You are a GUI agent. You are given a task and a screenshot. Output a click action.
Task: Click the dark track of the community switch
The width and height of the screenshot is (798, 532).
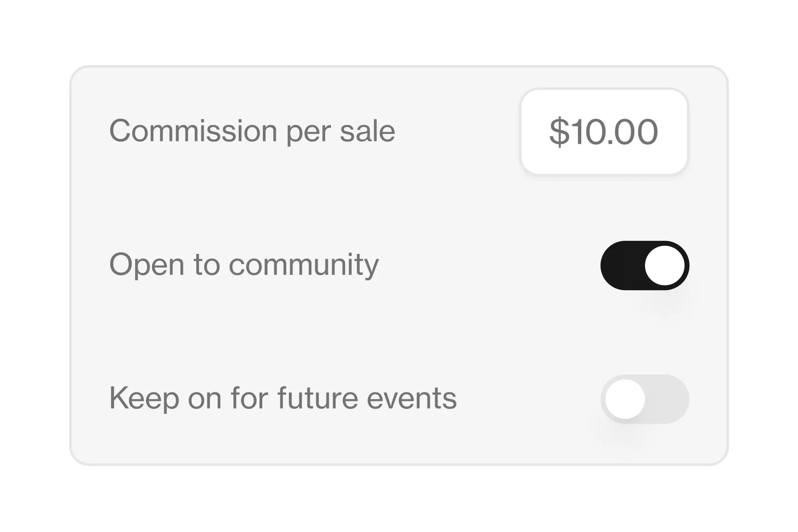point(621,266)
